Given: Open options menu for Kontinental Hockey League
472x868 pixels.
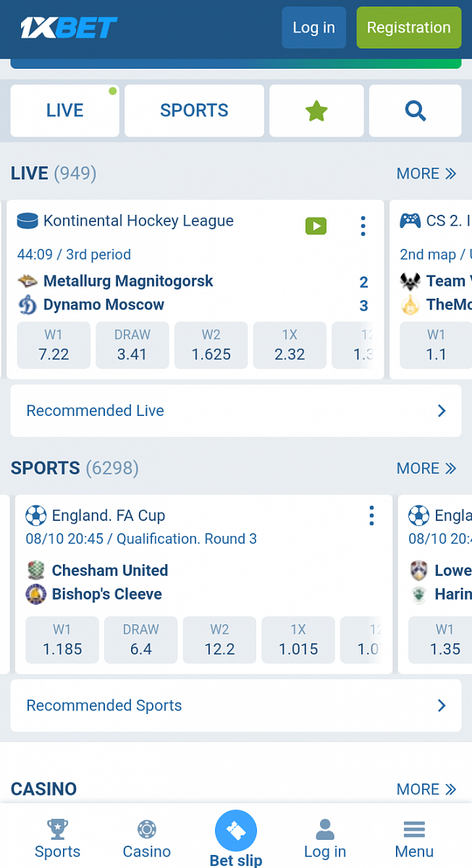Looking at the screenshot, I should pyautogui.click(x=363, y=226).
